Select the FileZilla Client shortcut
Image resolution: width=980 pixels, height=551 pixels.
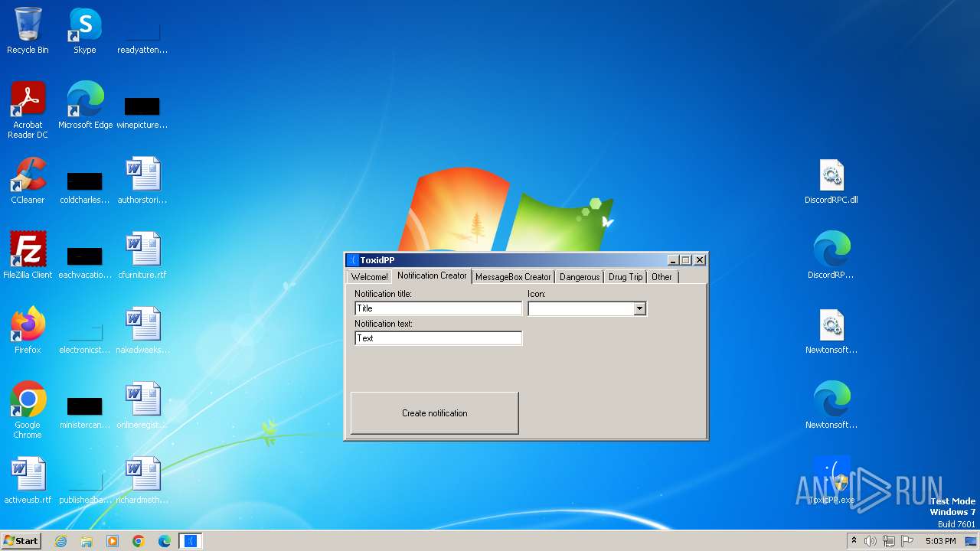point(28,256)
